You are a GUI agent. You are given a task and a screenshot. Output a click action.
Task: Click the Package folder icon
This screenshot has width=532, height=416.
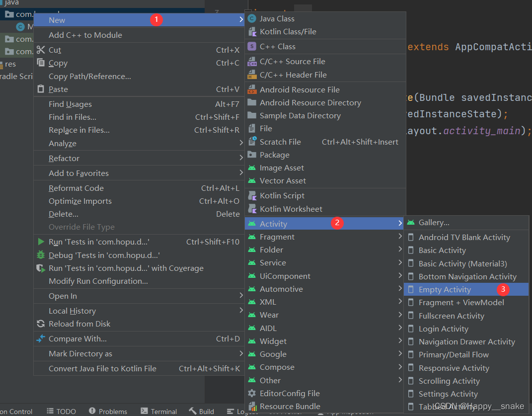point(252,155)
